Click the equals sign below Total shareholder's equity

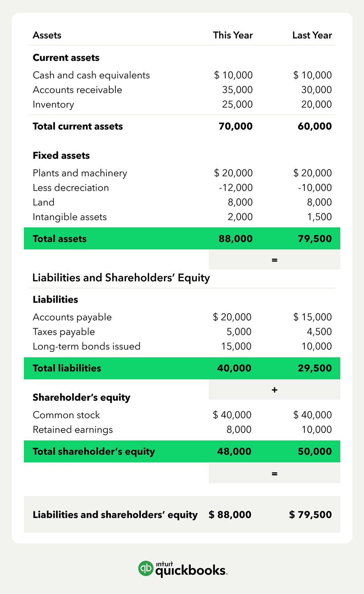pos(274,473)
